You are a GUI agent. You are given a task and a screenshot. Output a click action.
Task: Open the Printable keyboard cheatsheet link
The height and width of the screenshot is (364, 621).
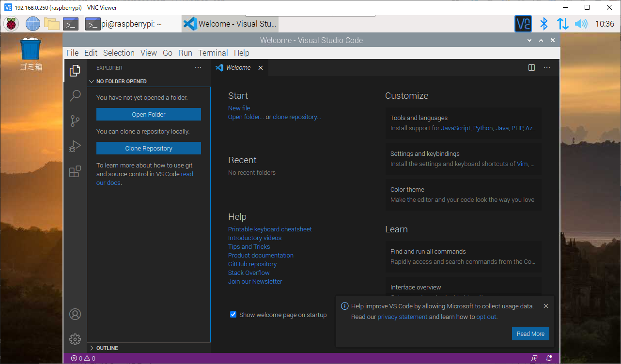click(x=270, y=229)
